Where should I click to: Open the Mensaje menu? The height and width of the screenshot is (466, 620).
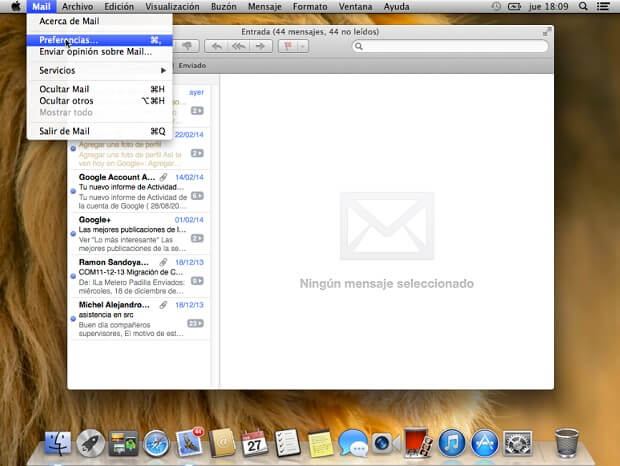pyautogui.click(x=265, y=7)
